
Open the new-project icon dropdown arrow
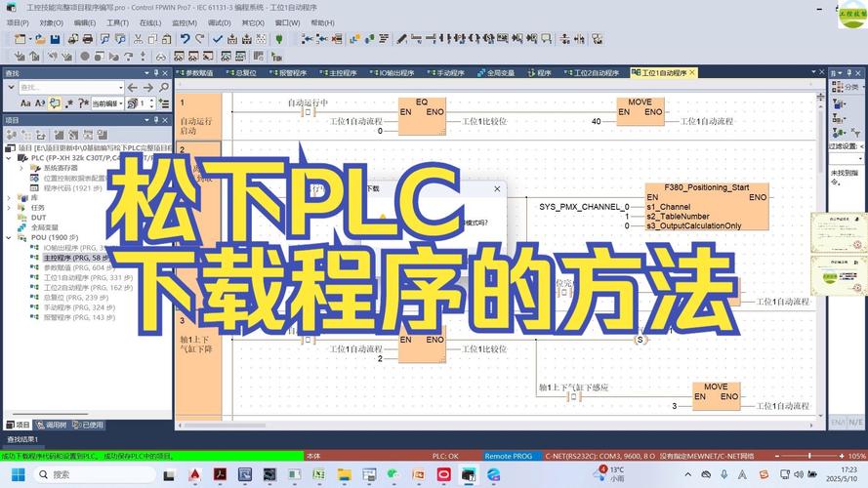[30, 39]
